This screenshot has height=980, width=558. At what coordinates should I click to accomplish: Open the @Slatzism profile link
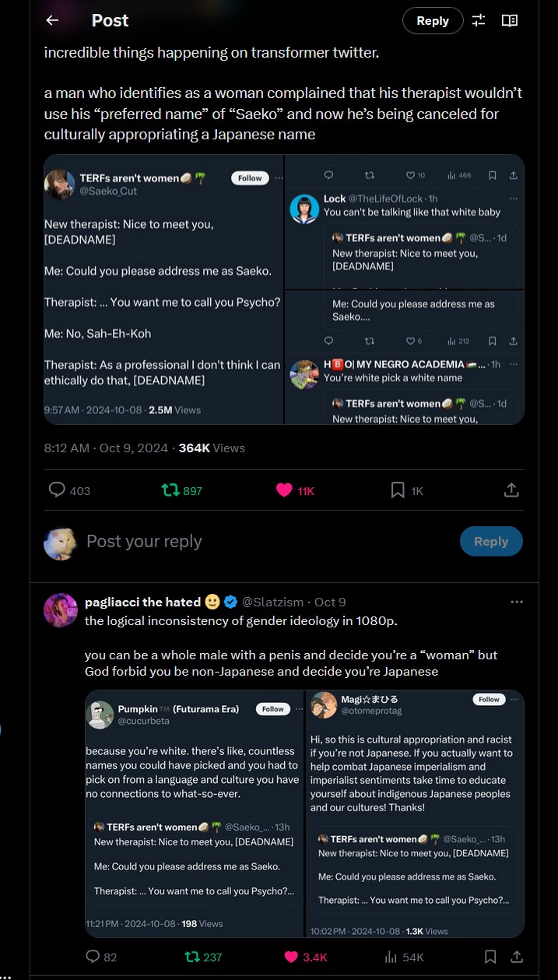[x=275, y=602]
